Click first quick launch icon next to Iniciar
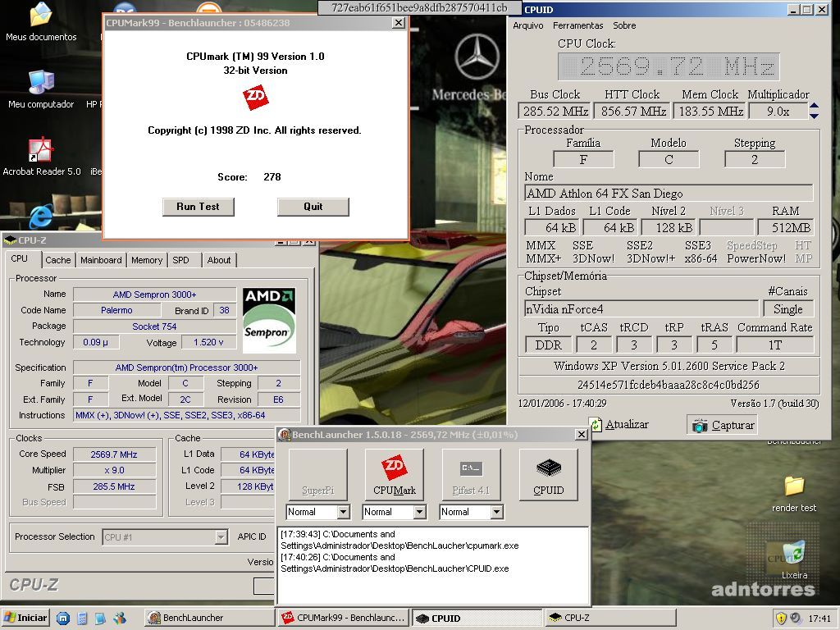Image resolution: width=840 pixels, height=630 pixels. pos(62,619)
